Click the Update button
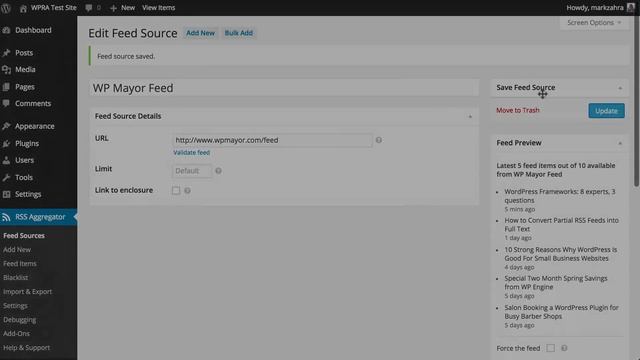Viewport: 640px width, 360px height. [x=607, y=111]
